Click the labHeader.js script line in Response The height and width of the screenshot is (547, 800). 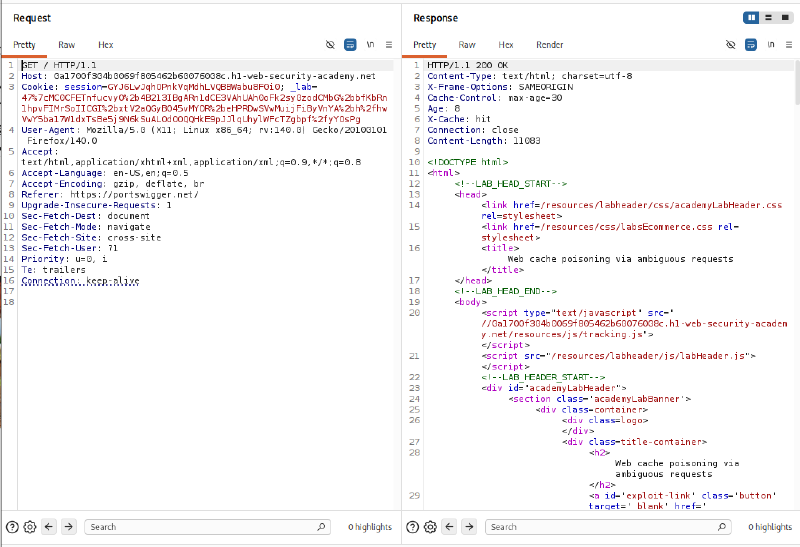point(618,356)
